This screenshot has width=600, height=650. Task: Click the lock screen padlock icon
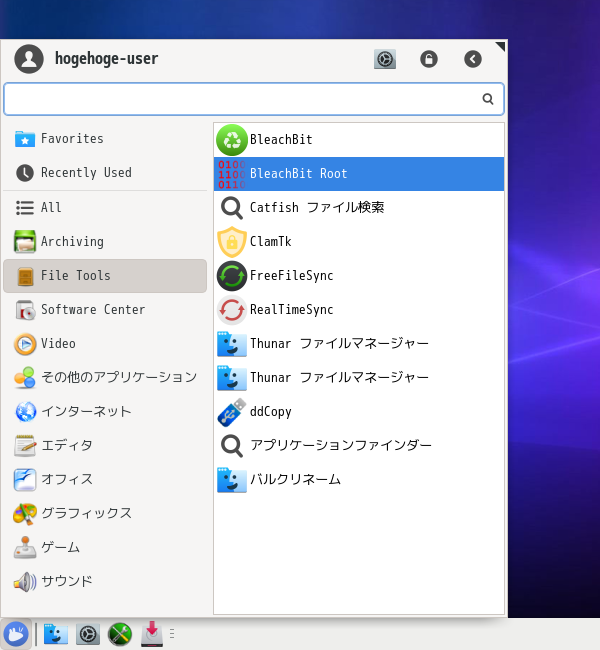pos(429,59)
